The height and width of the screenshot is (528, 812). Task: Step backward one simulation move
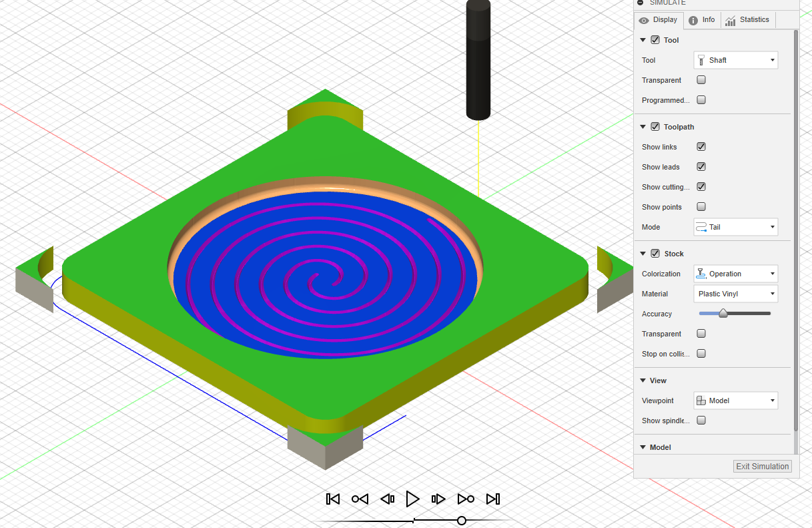[387, 499]
